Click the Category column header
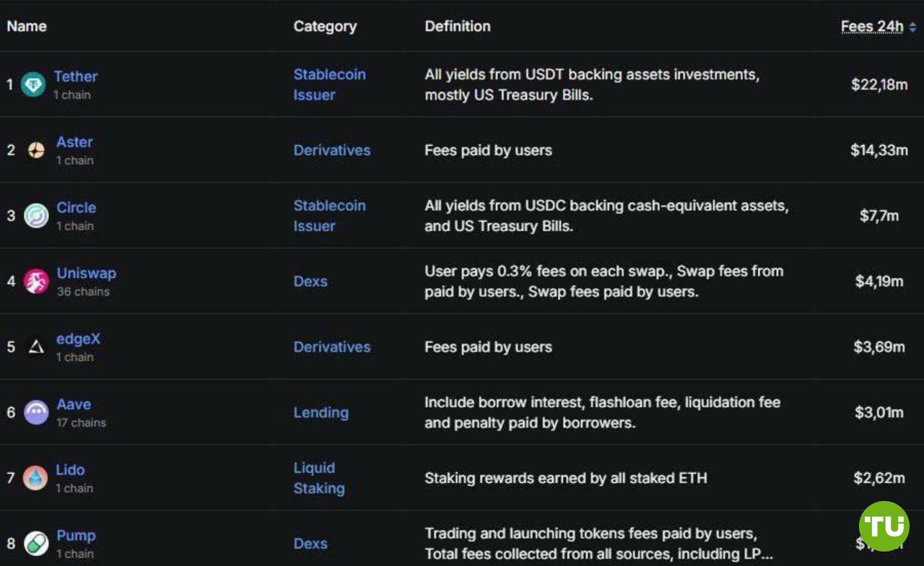Image resolution: width=924 pixels, height=566 pixels. pos(325,26)
